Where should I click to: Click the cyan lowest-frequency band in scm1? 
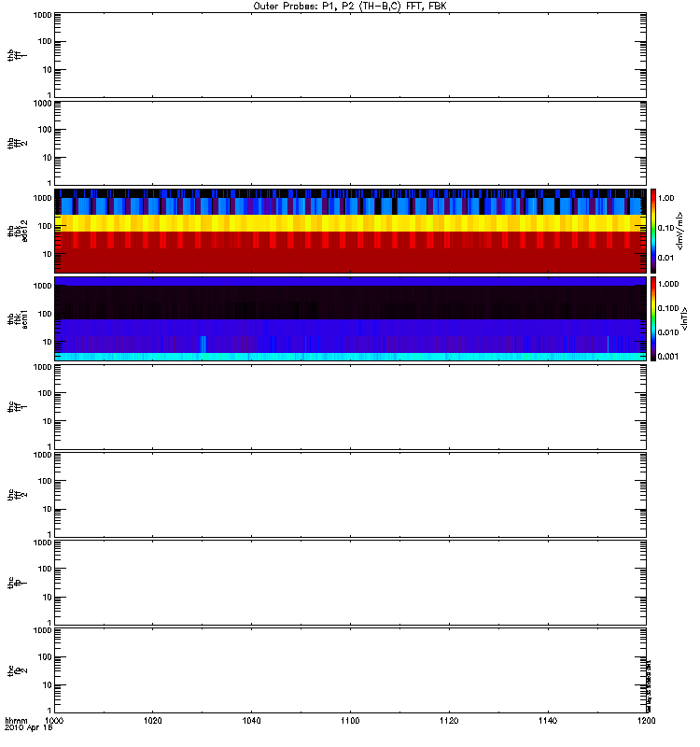350,357
